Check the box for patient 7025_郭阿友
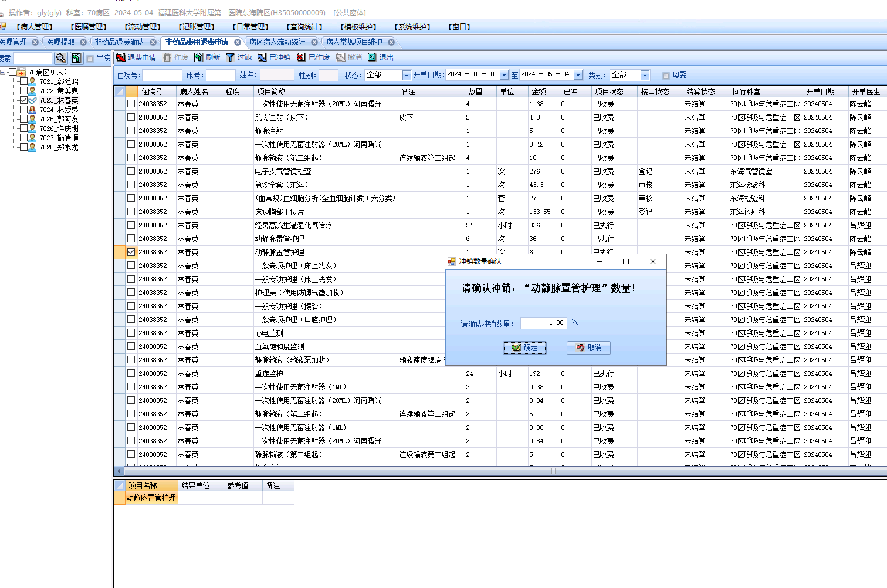This screenshot has width=887, height=588. (24, 119)
